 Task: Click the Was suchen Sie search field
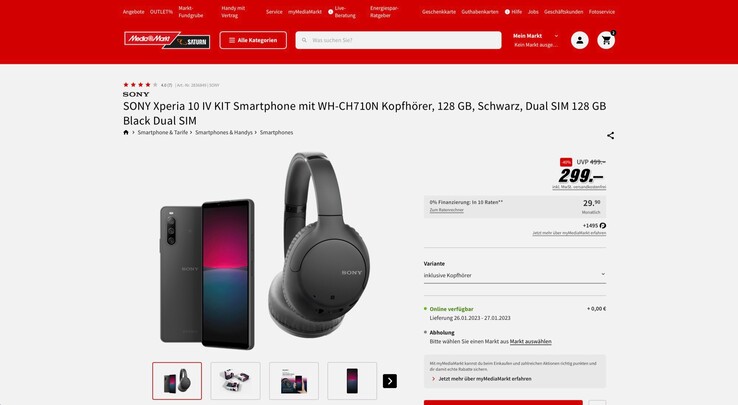398,40
